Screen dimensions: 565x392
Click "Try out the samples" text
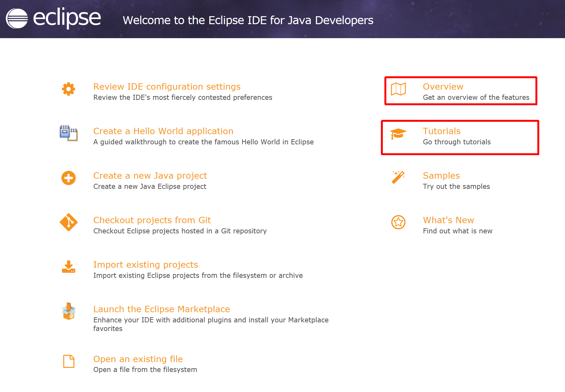tap(456, 186)
